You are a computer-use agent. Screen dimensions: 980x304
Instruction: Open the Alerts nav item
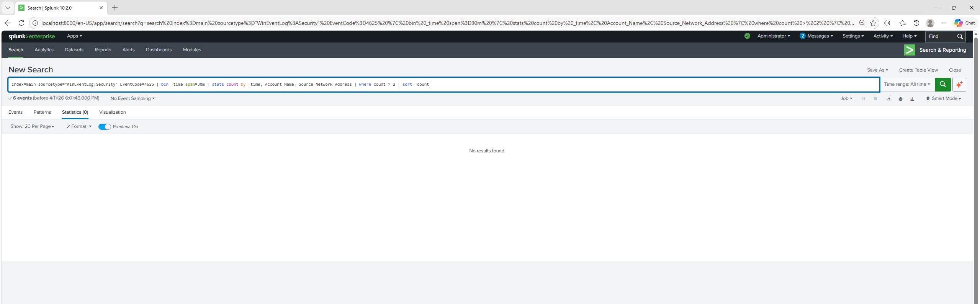[x=129, y=50]
